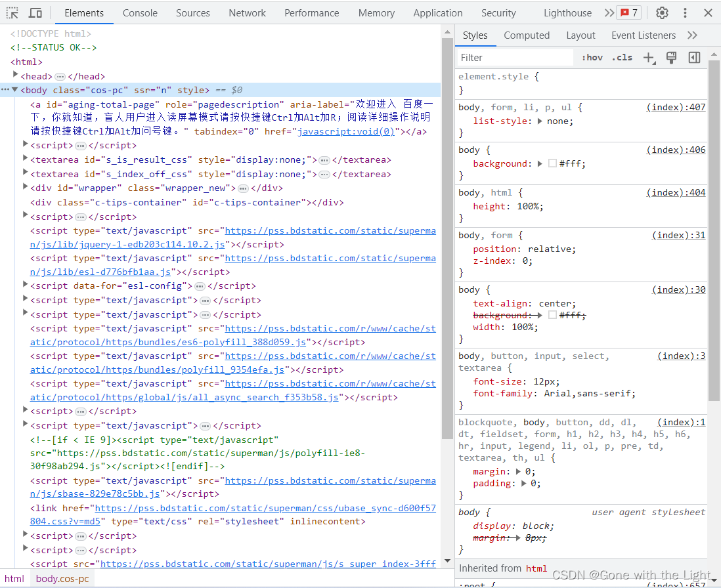Activate the inspect element picker icon
Viewport: 721px width, 588px height.
pos(12,13)
